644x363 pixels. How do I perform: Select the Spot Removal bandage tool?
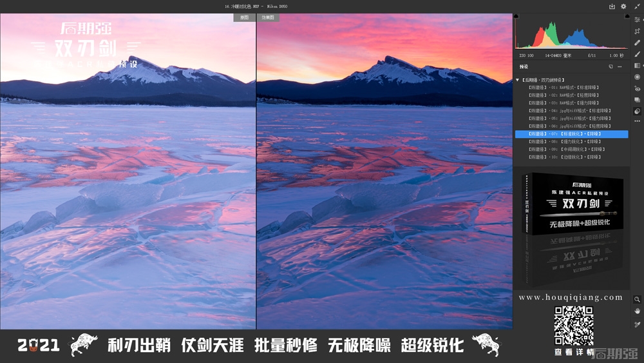[x=637, y=43]
